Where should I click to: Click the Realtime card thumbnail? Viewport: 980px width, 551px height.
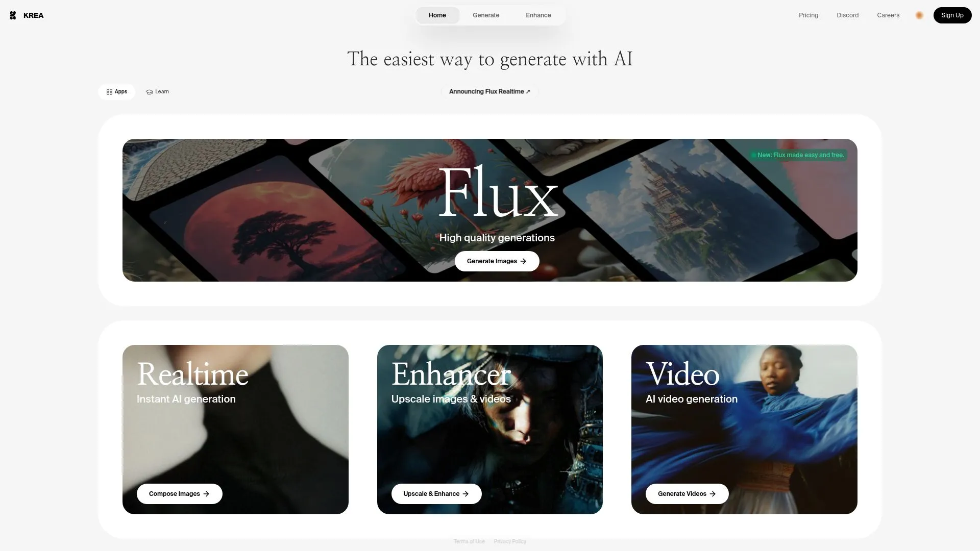(235, 429)
